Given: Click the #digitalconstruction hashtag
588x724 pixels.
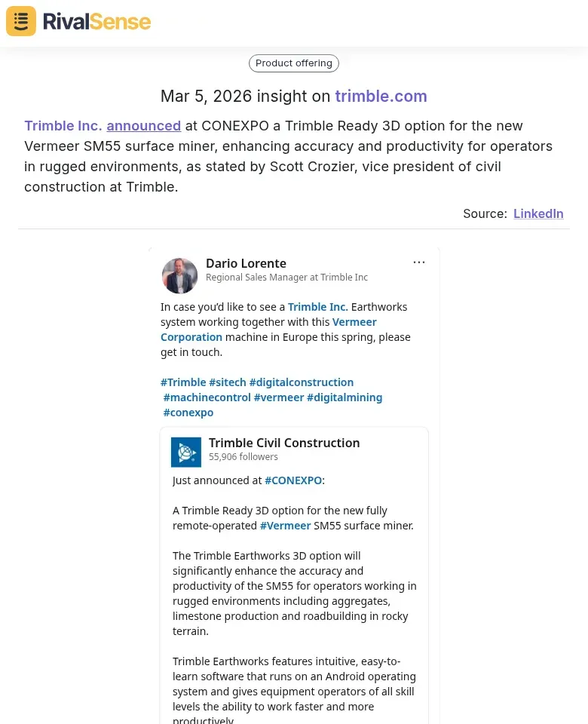Looking at the screenshot, I should 302,382.
